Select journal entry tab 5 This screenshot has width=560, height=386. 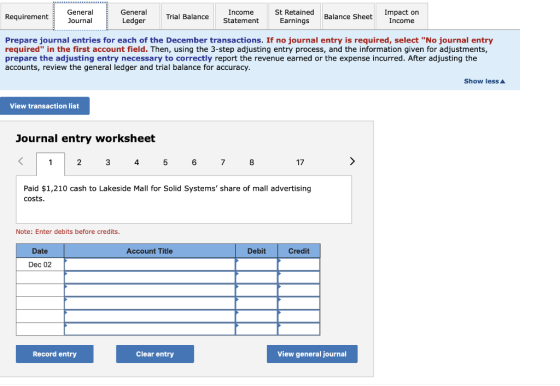[x=165, y=162]
